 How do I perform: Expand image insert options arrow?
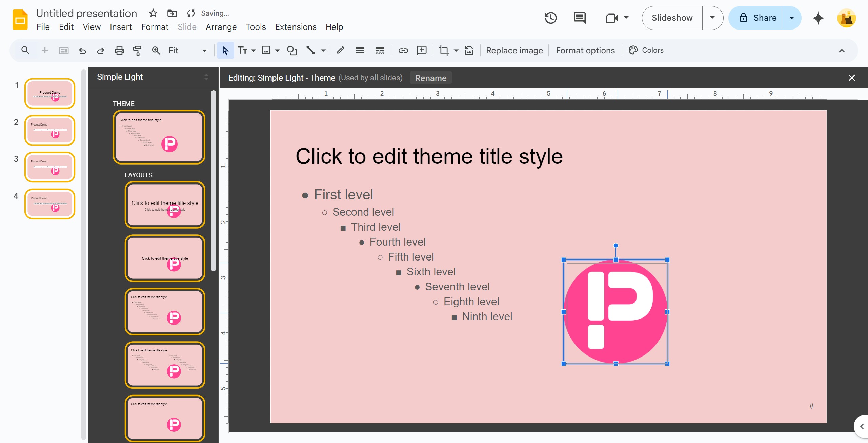coord(277,50)
